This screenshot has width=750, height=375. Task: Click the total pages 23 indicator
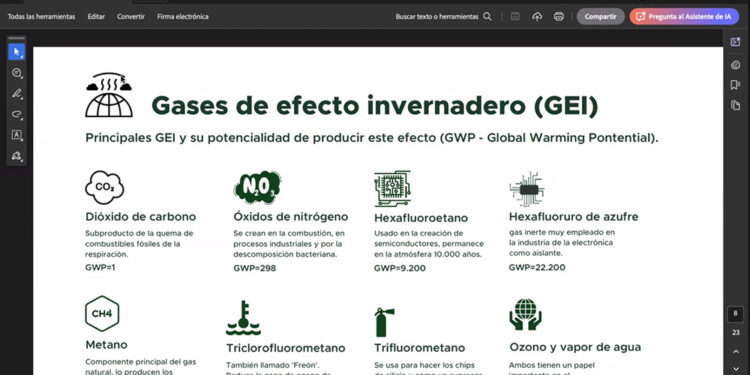[736, 332]
